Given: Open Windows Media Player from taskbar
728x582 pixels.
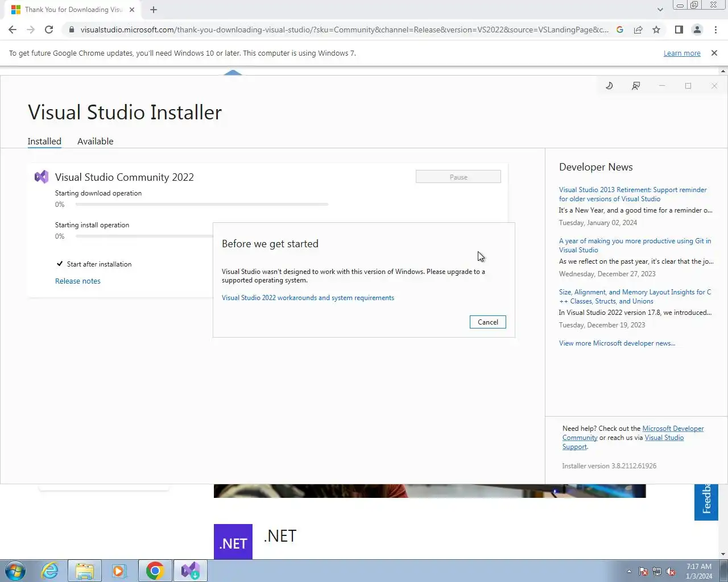Looking at the screenshot, I should click(x=118, y=571).
